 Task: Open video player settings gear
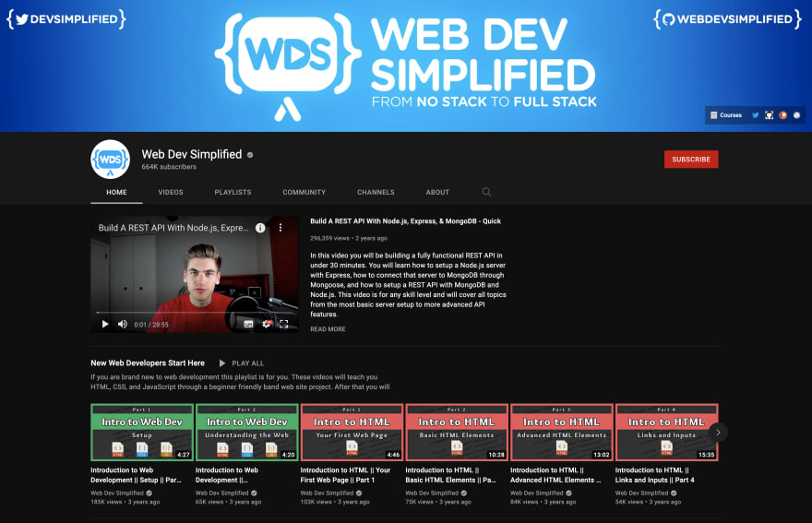tap(266, 324)
